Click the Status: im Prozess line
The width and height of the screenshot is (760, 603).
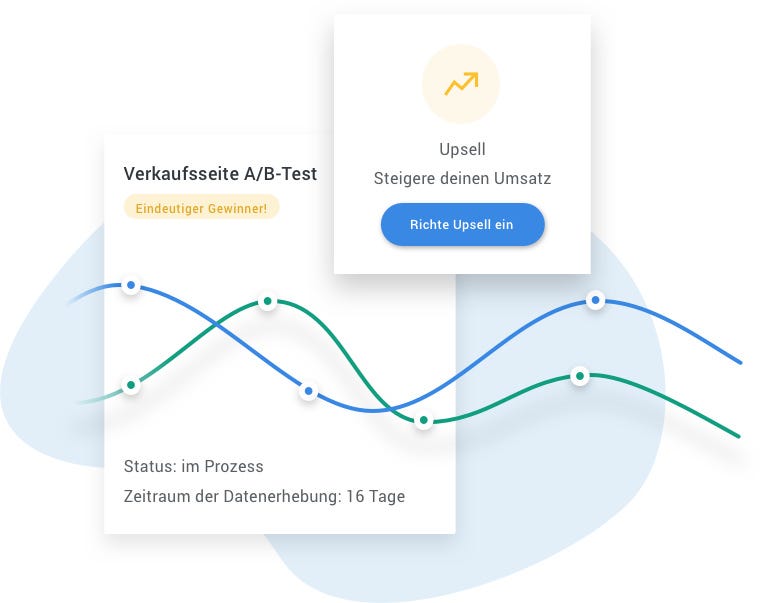pos(193,466)
